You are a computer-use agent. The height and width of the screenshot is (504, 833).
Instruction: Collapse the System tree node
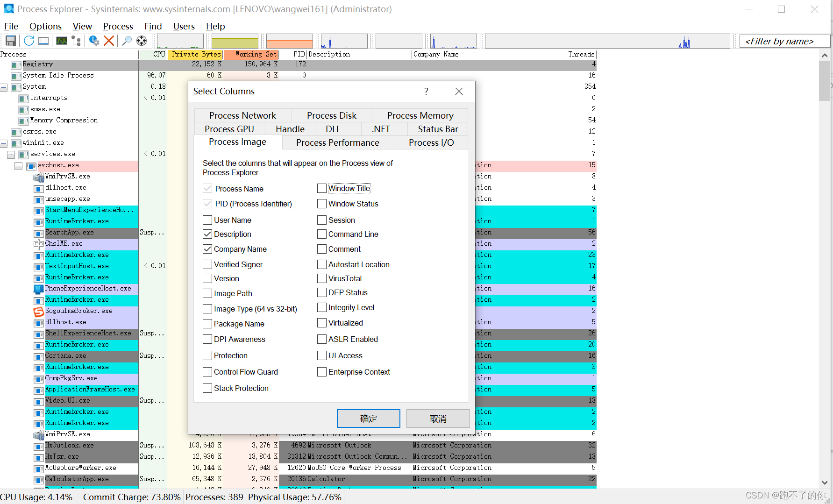point(4,87)
